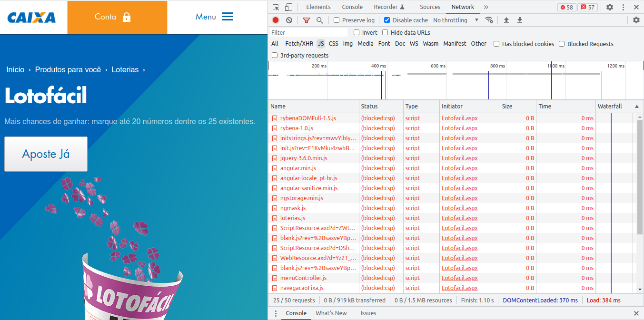Open the hamburger menu icon
This screenshot has width=644, height=320.
click(228, 17)
